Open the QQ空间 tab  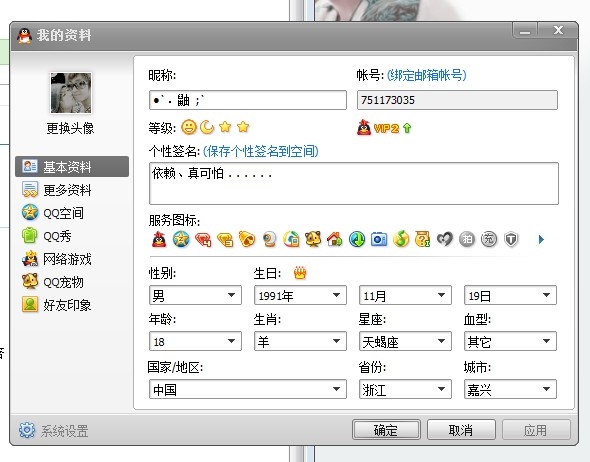click(x=53, y=213)
